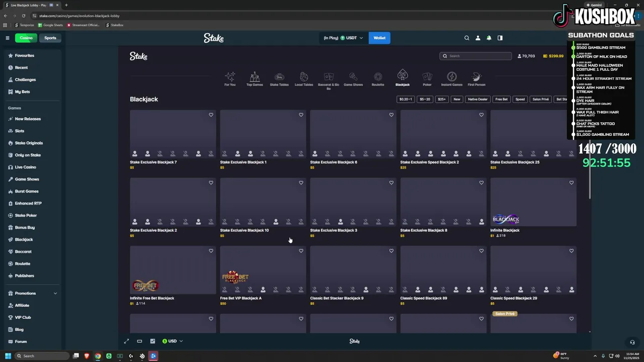Image resolution: width=644 pixels, height=362 pixels.
Task: Open the hamburger sidebar menu
Action: tap(8, 38)
